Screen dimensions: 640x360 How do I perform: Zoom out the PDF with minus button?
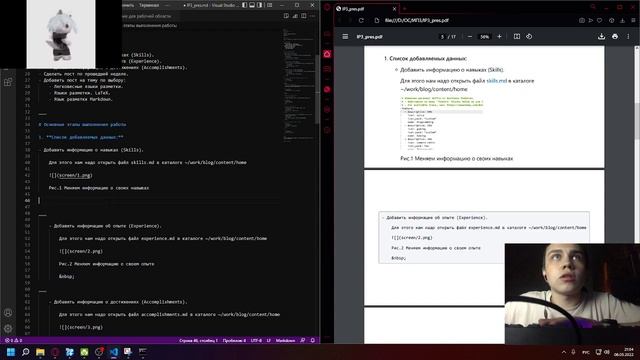click(470, 37)
